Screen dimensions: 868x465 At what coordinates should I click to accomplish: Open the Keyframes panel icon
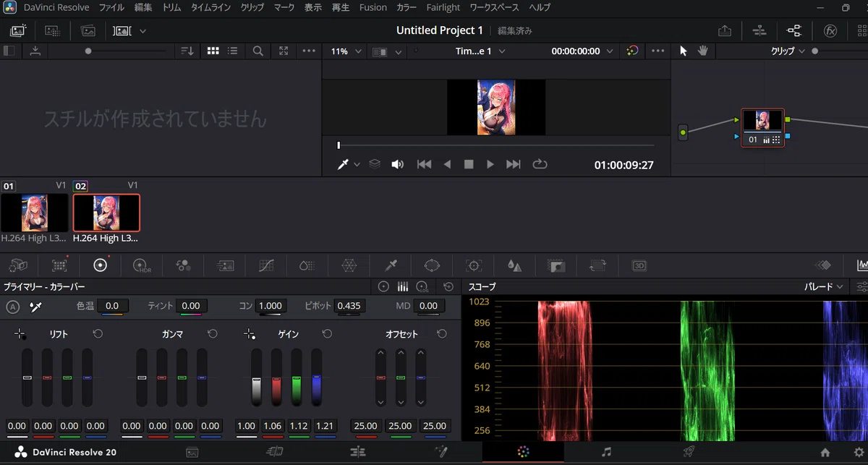(822, 265)
